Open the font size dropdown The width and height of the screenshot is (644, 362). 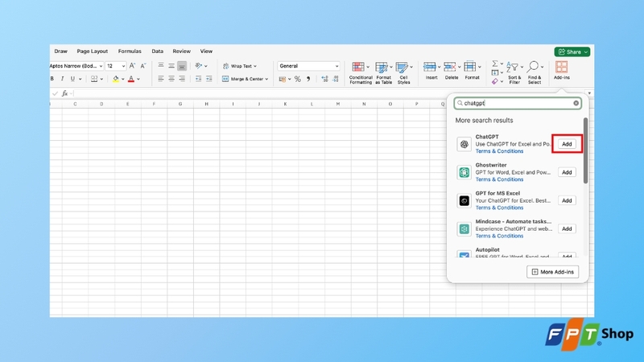(x=123, y=66)
